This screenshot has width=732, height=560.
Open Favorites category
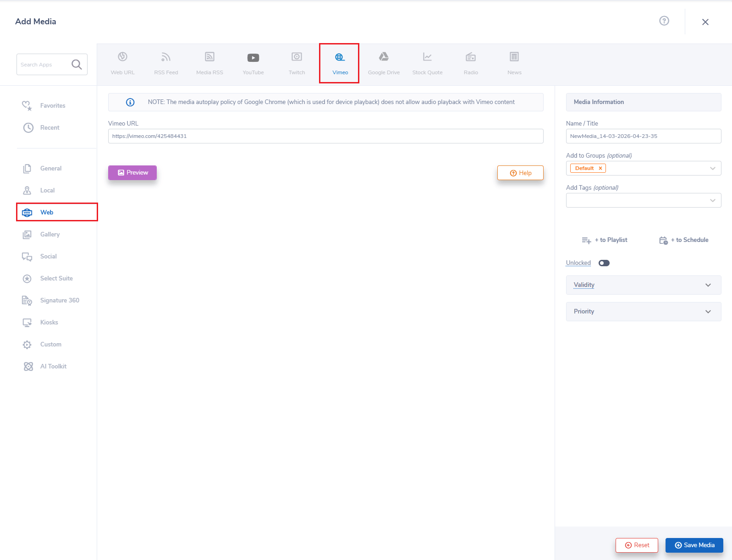click(44, 105)
